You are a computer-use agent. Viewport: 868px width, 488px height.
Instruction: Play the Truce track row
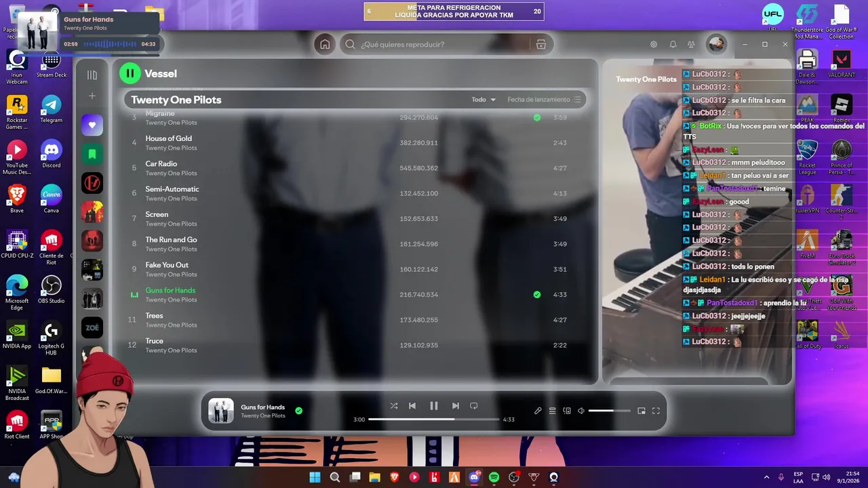[356, 346]
